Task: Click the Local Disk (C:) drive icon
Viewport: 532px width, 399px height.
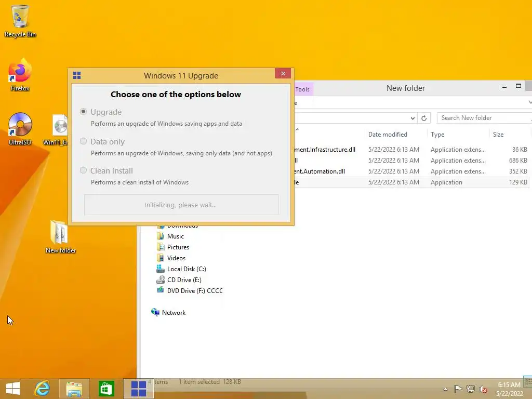Action: (x=161, y=269)
